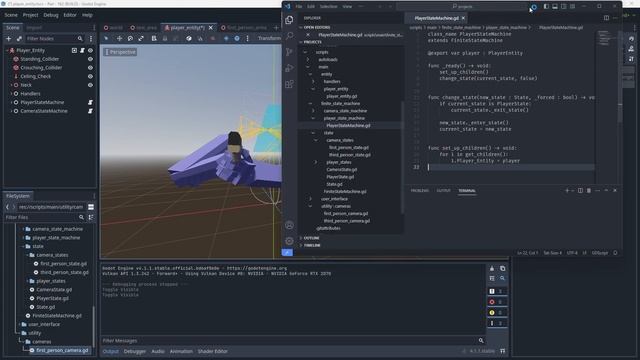640x360 pixels.
Task: Click the VS Code notifications bell
Action: coord(615,253)
